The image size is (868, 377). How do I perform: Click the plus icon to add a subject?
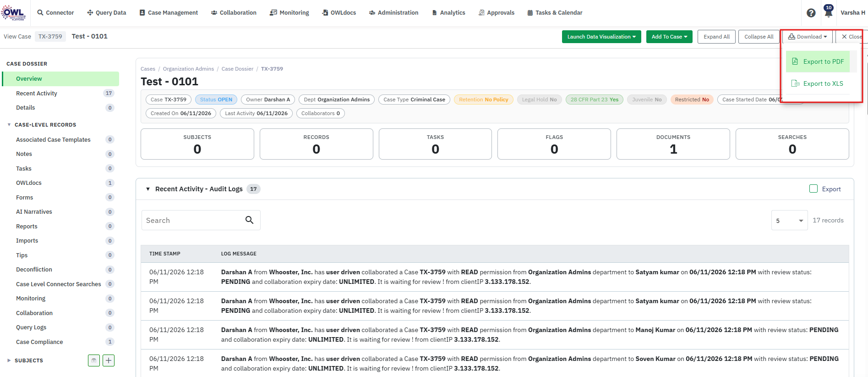[109, 360]
